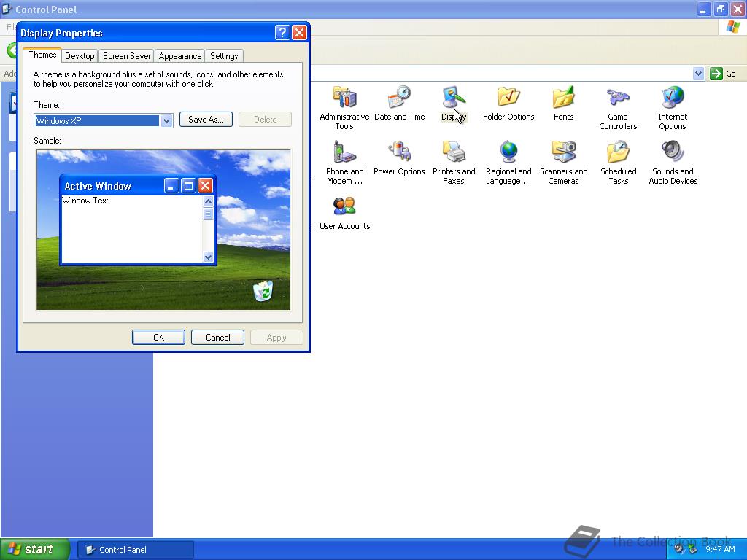Image resolution: width=747 pixels, height=560 pixels.
Task: Open Sounds and Audio Devices icon
Action: pyautogui.click(x=673, y=152)
